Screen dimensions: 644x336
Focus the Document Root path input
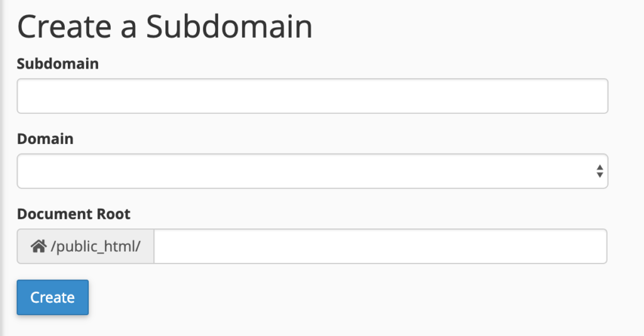(380, 247)
